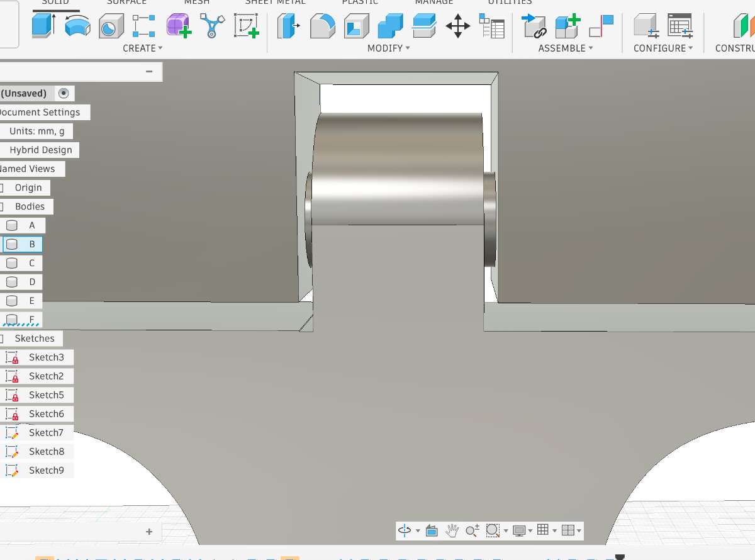Collapse the browser panel with minus button

(x=149, y=72)
